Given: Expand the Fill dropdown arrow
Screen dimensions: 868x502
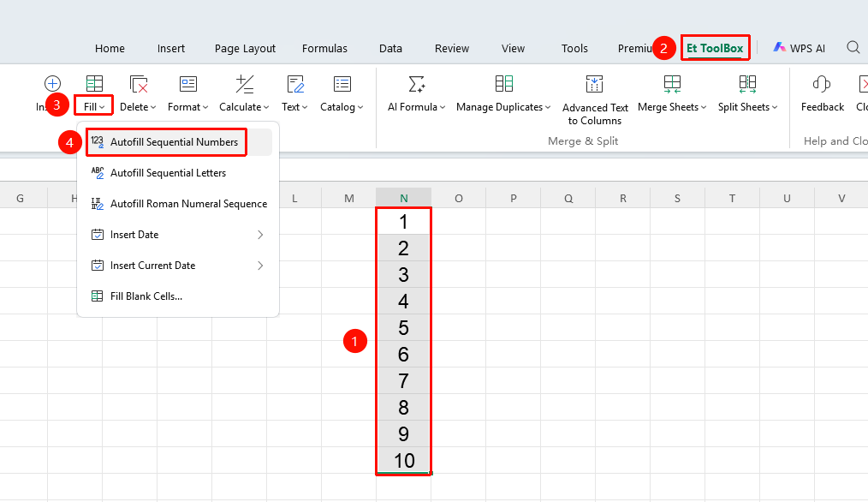Looking at the screenshot, I should [x=103, y=107].
